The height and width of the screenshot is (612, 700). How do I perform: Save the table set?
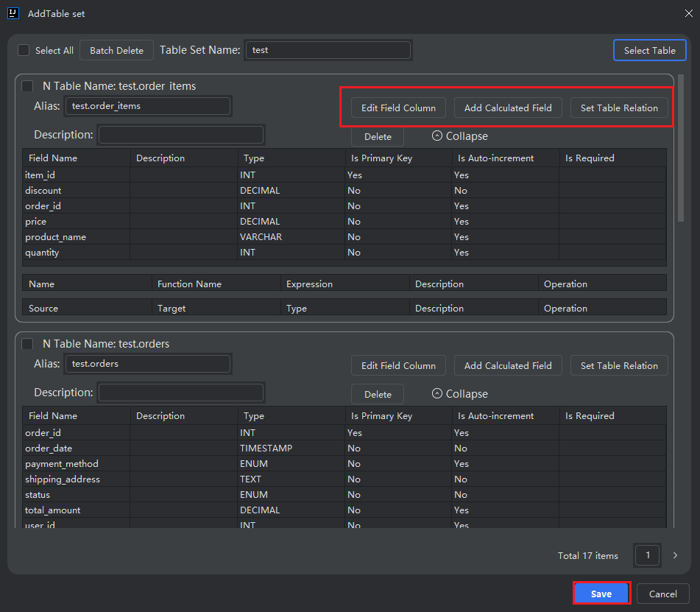click(x=601, y=594)
